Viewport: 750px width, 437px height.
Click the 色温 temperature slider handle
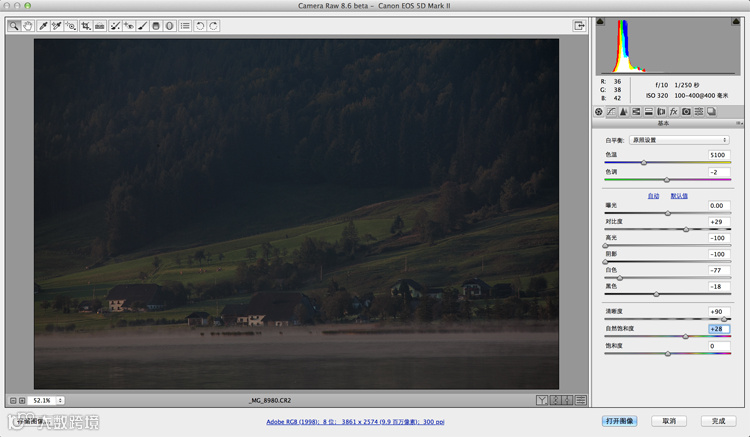click(644, 163)
